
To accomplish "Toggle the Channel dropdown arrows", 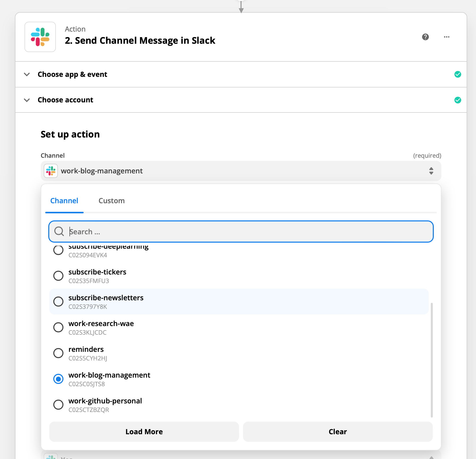I will pyautogui.click(x=431, y=171).
